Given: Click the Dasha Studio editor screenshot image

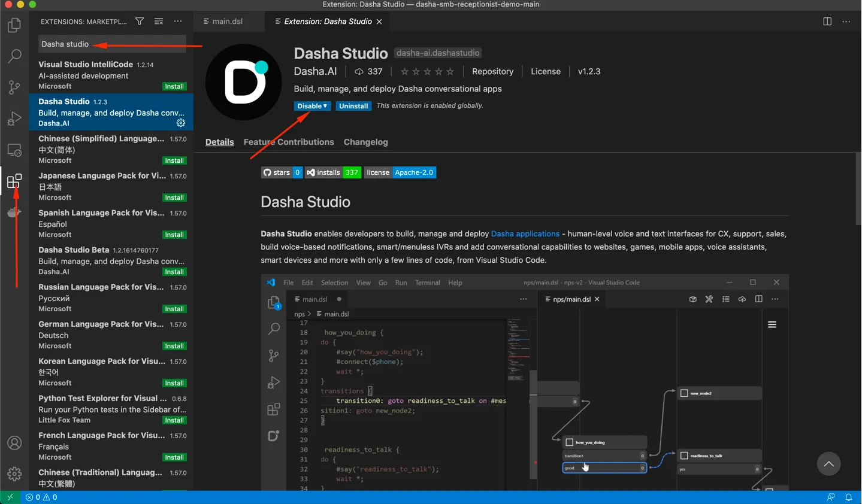Looking at the screenshot, I should pyautogui.click(x=525, y=383).
